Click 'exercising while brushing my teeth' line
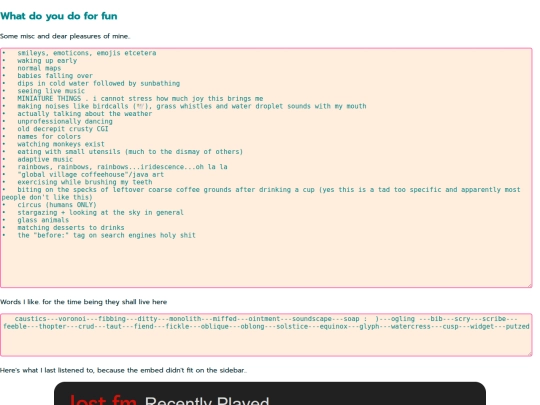The image size is (540, 405). (85, 182)
